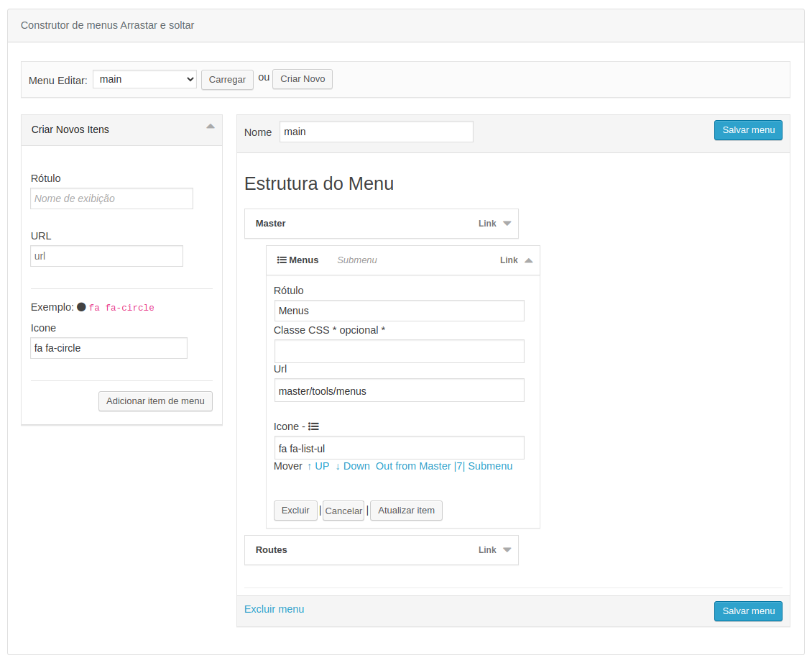Screen dimensions: 812x663
Task: Click the fa-circle example icon
Action: click(x=81, y=307)
